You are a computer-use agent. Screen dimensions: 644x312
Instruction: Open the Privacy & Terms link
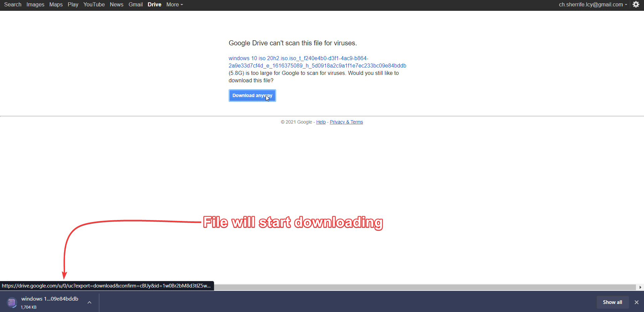[x=346, y=122]
